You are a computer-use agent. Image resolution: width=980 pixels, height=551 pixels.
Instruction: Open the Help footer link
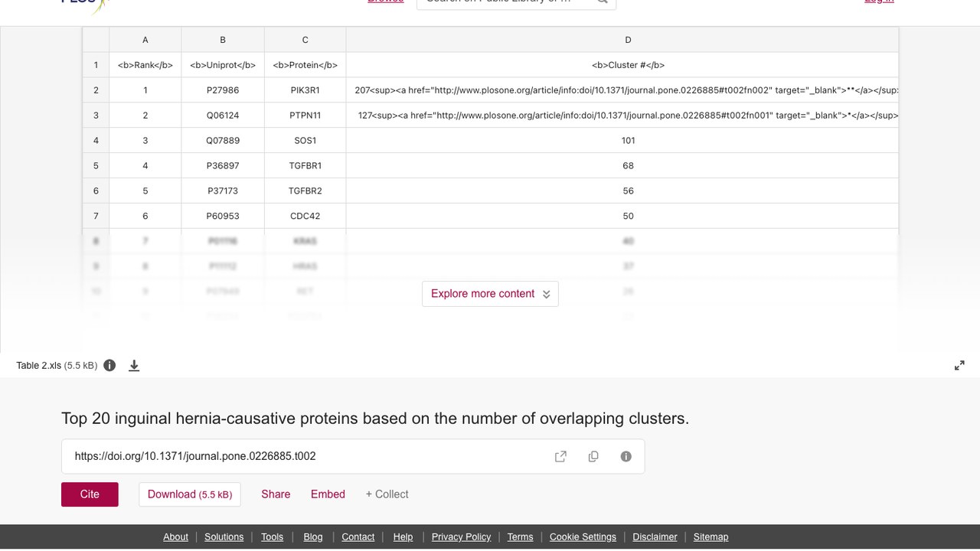click(x=403, y=537)
